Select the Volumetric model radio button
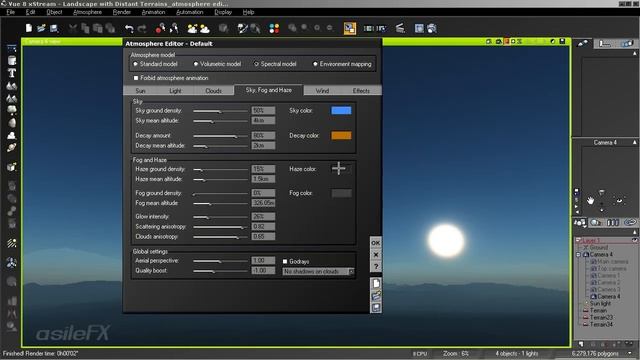Image resolution: width=640 pixels, height=360 pixels. [196, 64]
